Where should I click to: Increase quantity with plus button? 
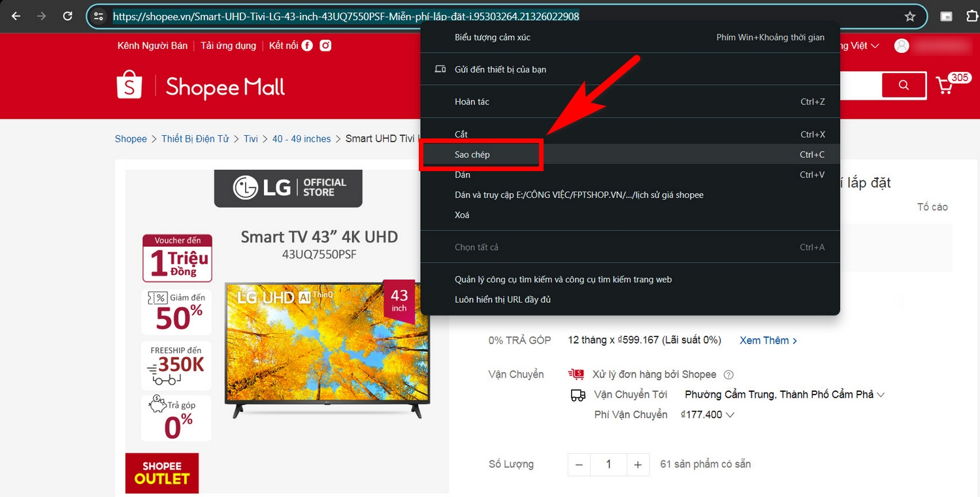pyautogui.click(x=638, y=464)
